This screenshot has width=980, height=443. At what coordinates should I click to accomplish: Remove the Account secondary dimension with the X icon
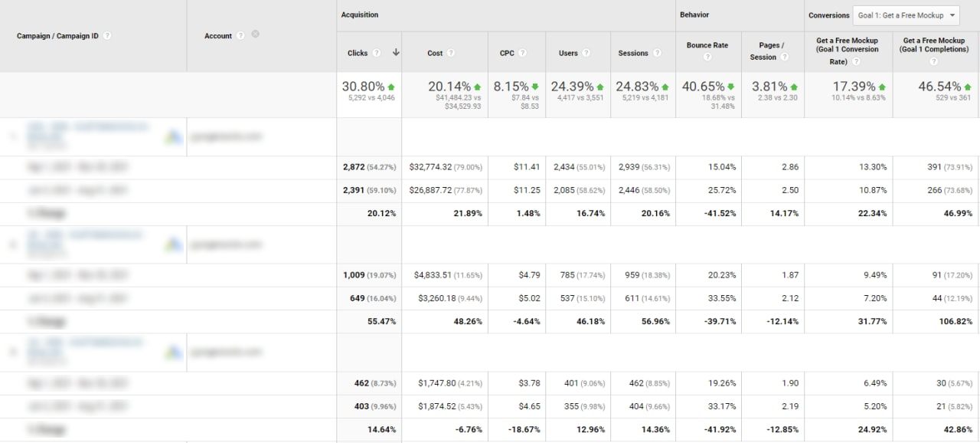tap(256, 34)
